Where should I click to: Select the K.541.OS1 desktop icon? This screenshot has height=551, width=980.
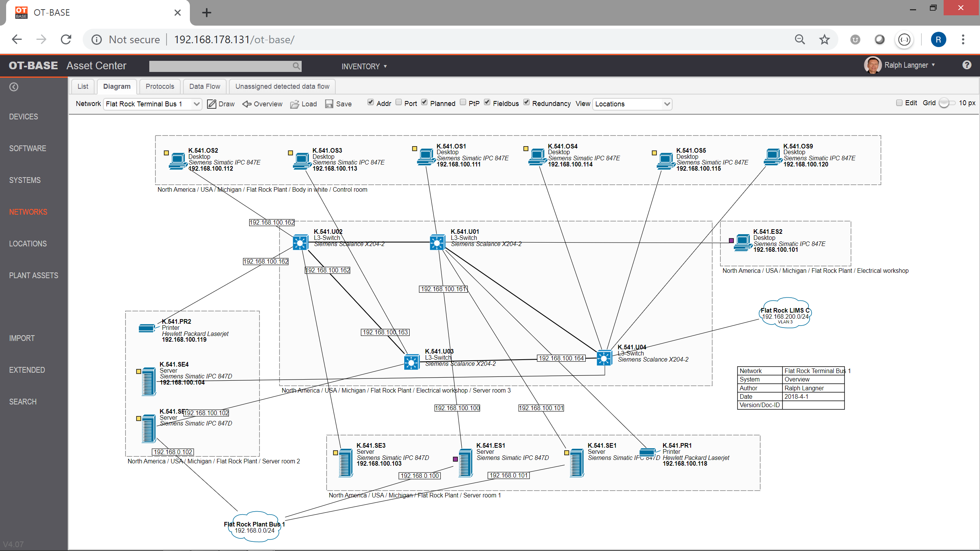(x=426, y=156)
